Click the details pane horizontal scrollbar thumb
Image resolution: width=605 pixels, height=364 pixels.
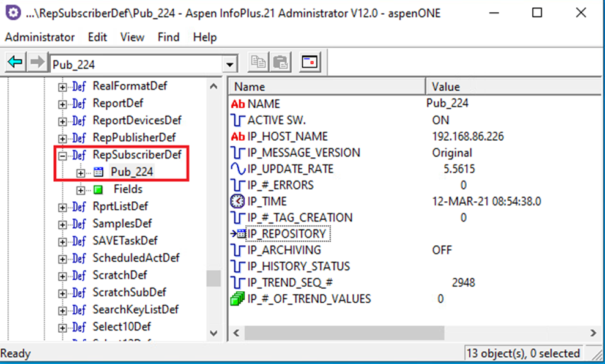pos(344,333)
